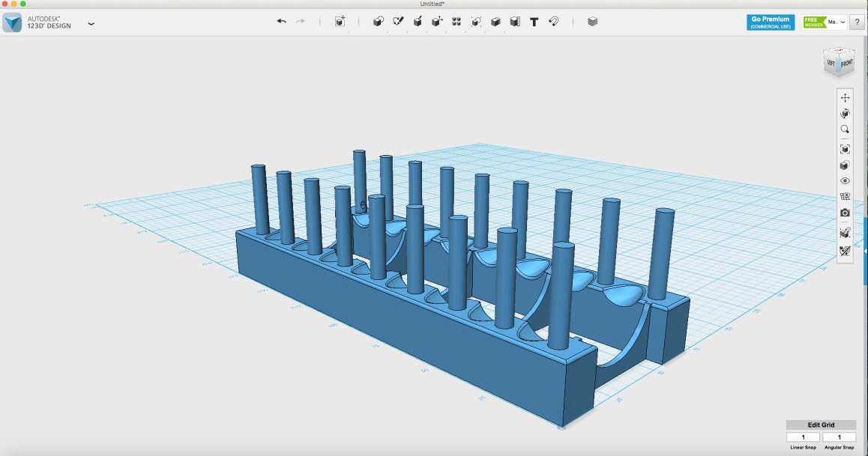
Task: Open Help with the question mark
Action: point(857,22)
